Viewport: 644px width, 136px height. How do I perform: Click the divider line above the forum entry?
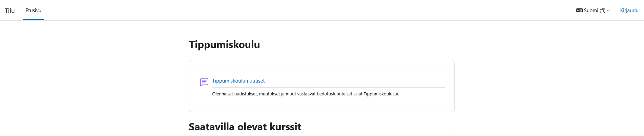[321, 71]
